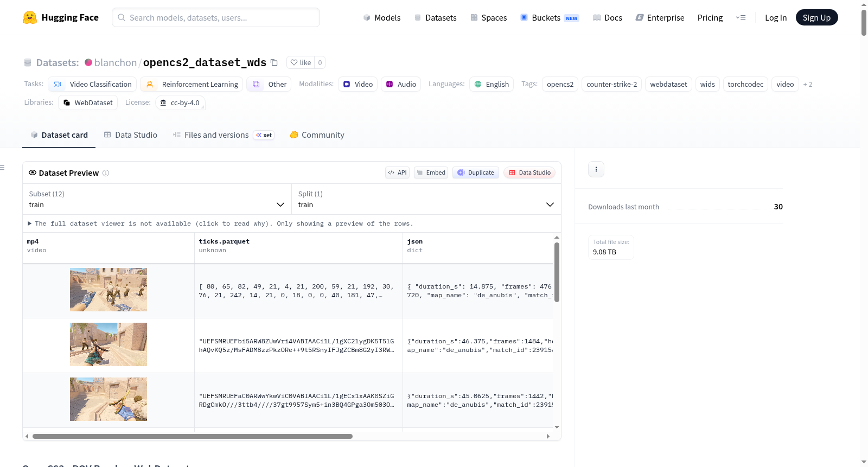
Task: Click the webdataset tag
Action: pos(668,84)
